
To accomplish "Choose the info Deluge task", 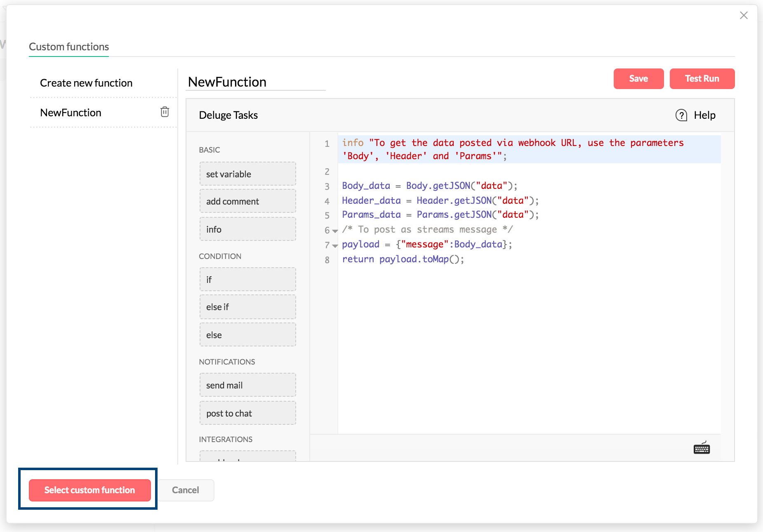I will (x=247, y=229).
